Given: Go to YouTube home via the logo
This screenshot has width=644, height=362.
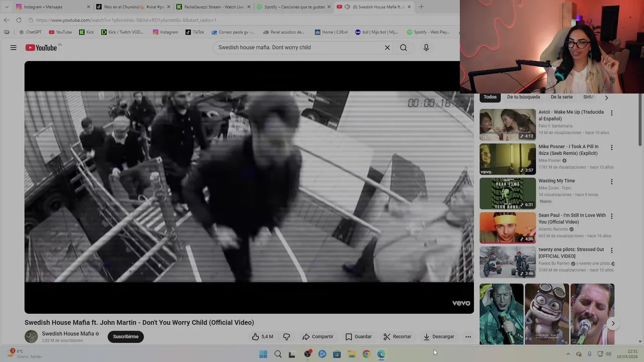Looking at the screenshot, I should coord(41,48).
